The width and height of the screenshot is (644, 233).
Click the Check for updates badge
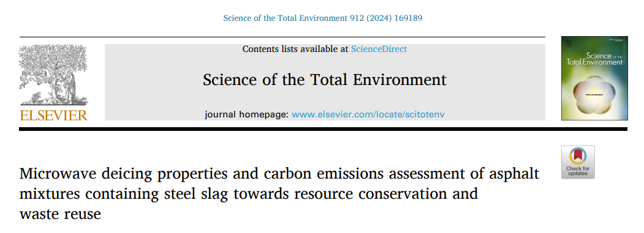578,162
